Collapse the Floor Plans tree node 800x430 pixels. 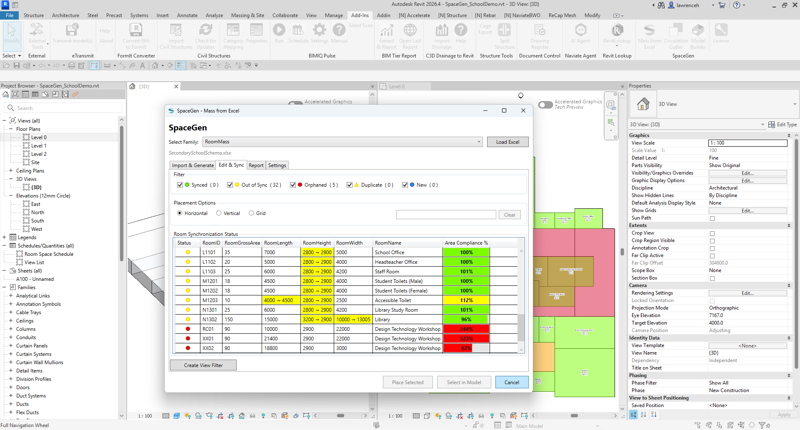11,129
